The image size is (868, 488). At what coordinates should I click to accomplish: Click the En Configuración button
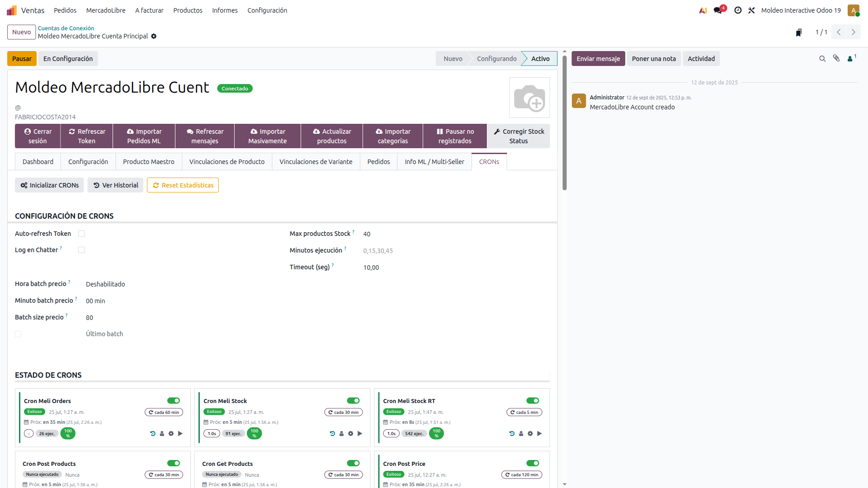pos(68,59)
